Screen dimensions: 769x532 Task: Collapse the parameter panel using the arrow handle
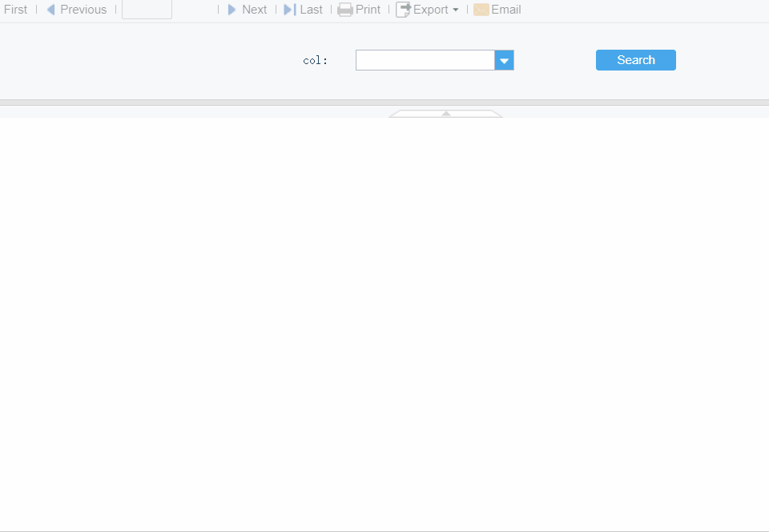tap(445, 113)
